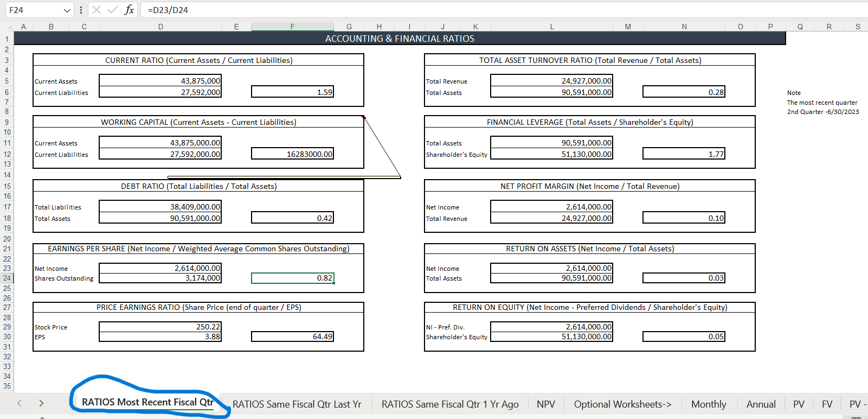Screen dimensions: 868x419
Task: Select column S header
Action: [x=858, y=27]
